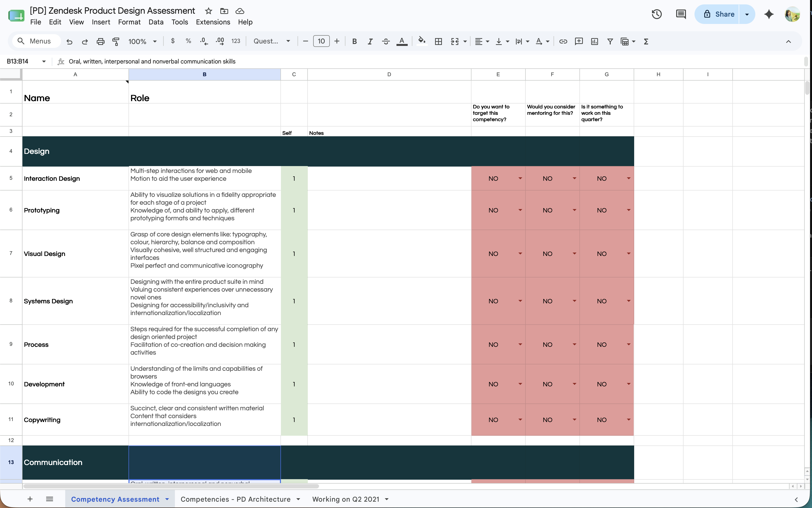The width and height of the screenshot is (812, 508).
Task: Click the Gemini sparkle icon
Action: pos(769,14)
